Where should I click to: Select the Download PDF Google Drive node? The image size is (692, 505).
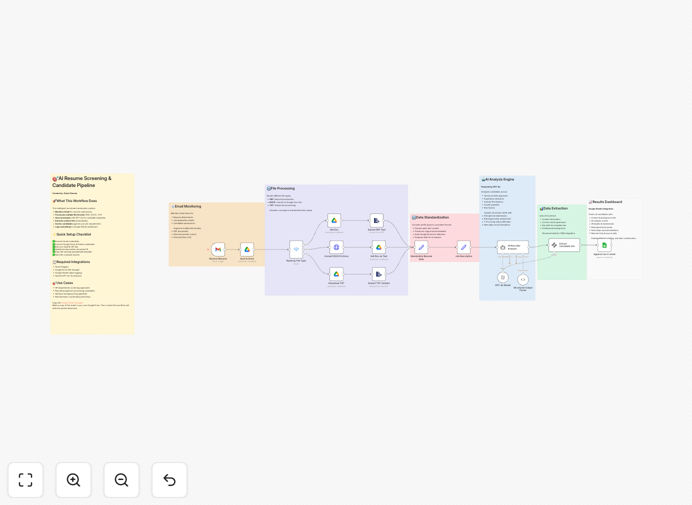pyautogui.click(x=336, y=274)
